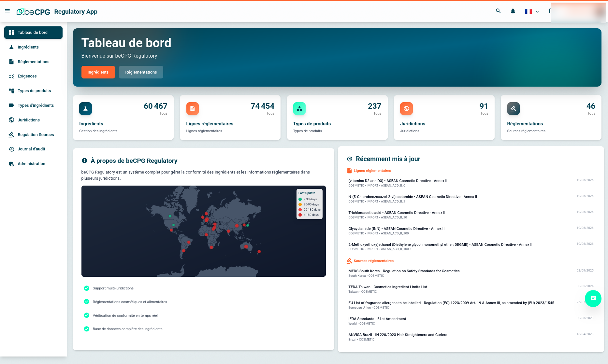Open TFDA Taiwan Cosmetics Ingredient Limits List
608x364 pixels.
click(x=471, y=289)
